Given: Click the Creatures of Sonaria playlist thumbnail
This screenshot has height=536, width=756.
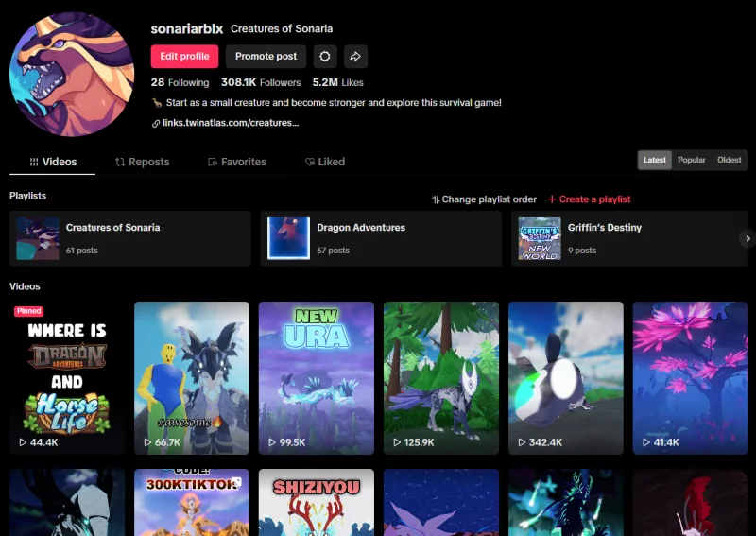Looking at the screenshot, I should pyautogui.click(x=38, y=238).
